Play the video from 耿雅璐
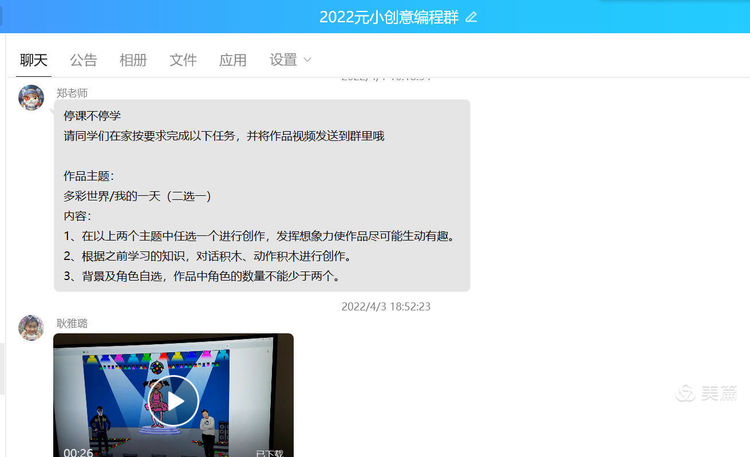Screen dimensions: 750x457 point(173,401)
